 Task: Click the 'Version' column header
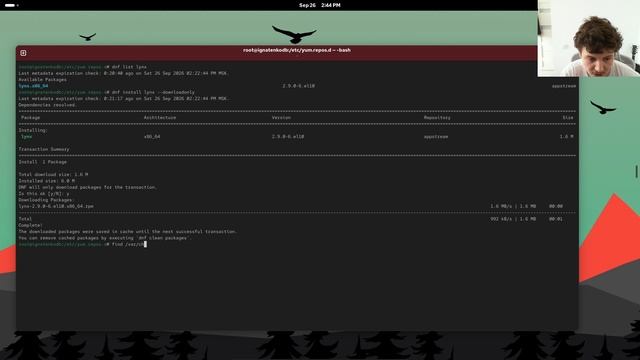[x=281, y=118]
